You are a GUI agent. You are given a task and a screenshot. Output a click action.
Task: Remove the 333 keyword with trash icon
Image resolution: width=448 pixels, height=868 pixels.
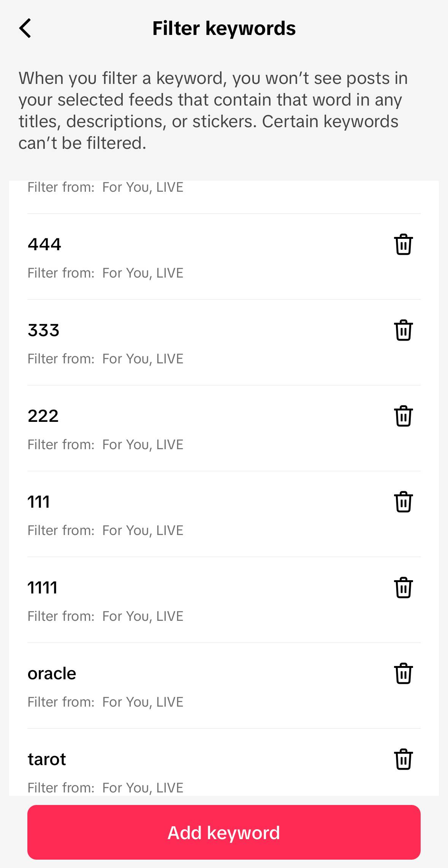[x=403, y=330]
